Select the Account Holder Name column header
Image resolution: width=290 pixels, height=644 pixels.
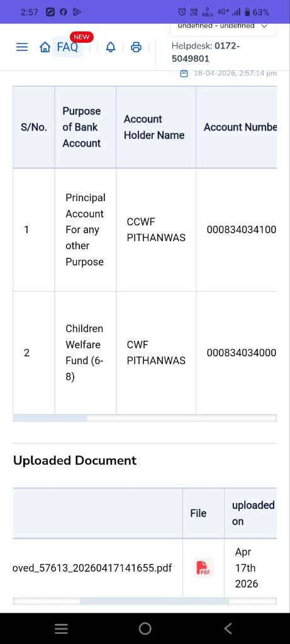click(156, 127)
